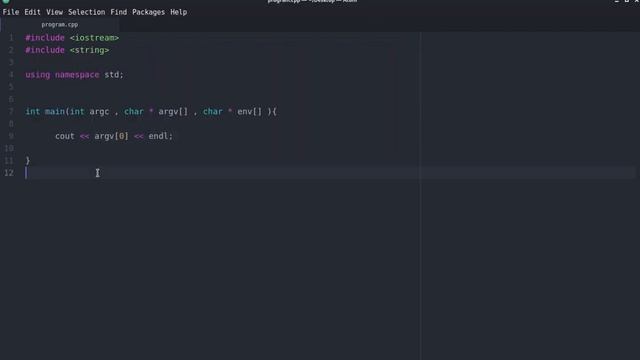
Task: Click line number 7 in gutter
Action: coord(11,111)
